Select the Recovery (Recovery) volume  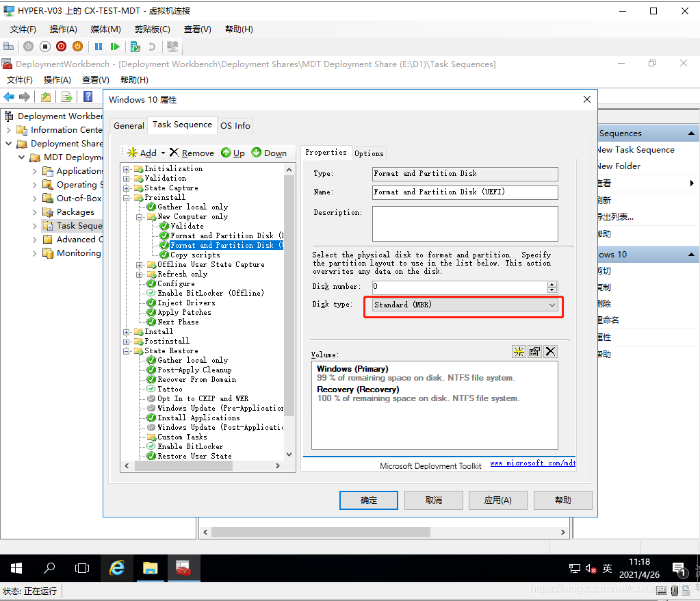click(x=418, y=394)
